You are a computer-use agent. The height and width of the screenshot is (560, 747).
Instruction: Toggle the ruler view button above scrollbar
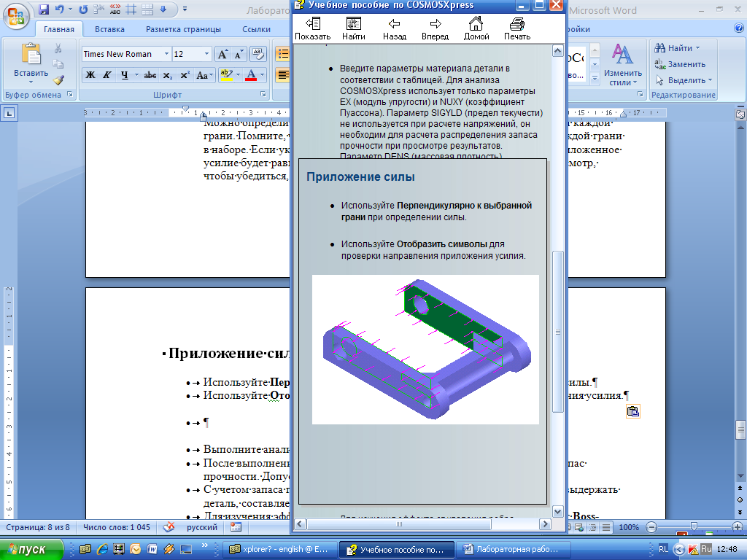coord(740,114)
